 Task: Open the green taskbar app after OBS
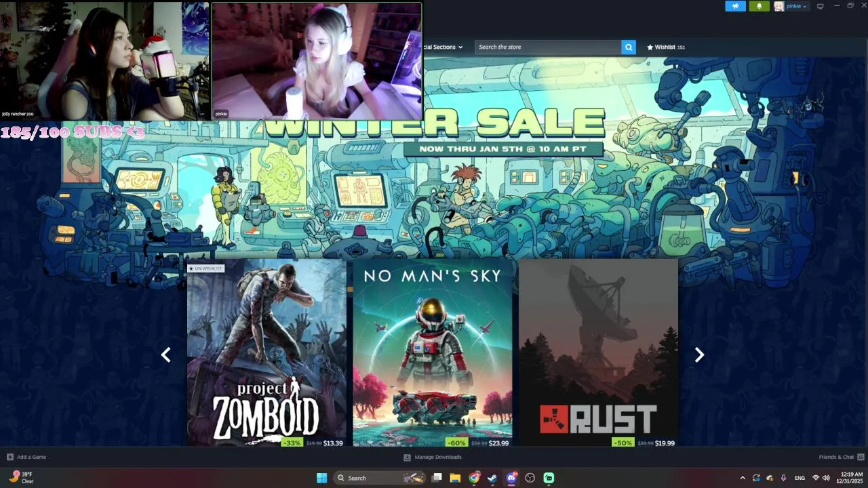click(x=549, y=478)
